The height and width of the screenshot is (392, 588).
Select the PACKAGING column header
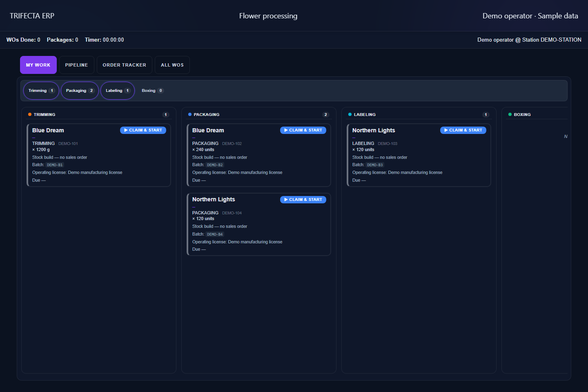click(207, 115)
